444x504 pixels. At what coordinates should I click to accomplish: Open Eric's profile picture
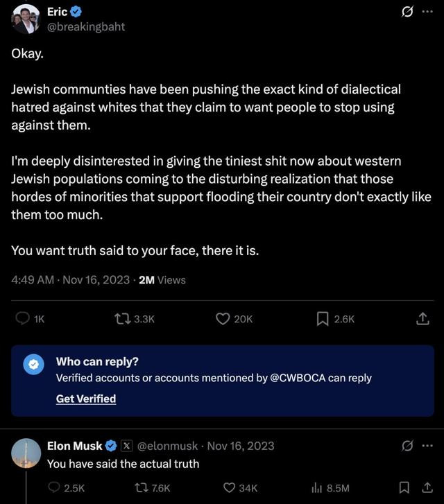[x=26, y=19]
